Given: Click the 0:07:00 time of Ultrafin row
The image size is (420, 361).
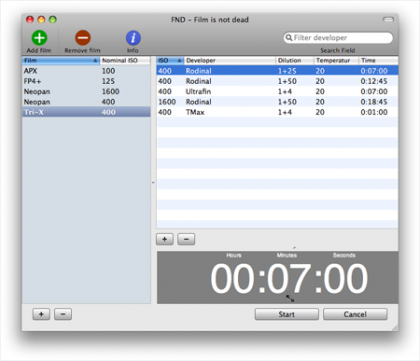Looking at the screenshot, I should (374, 91).
